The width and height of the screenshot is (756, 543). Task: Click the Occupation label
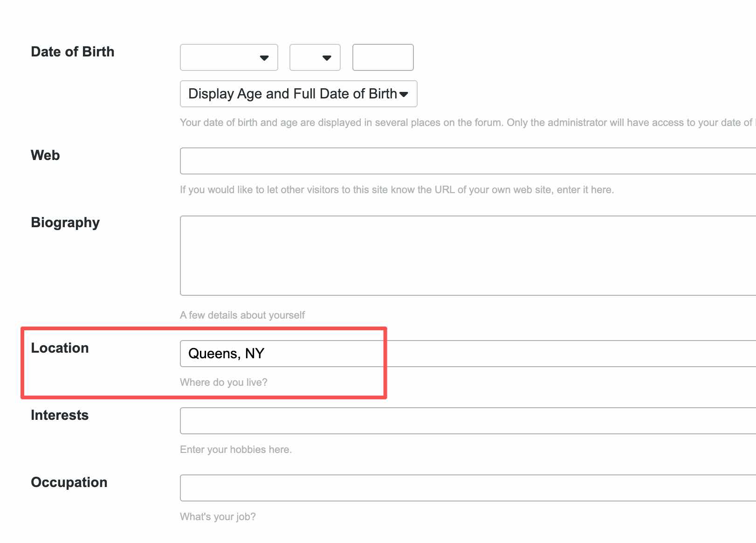pos(69,482)
